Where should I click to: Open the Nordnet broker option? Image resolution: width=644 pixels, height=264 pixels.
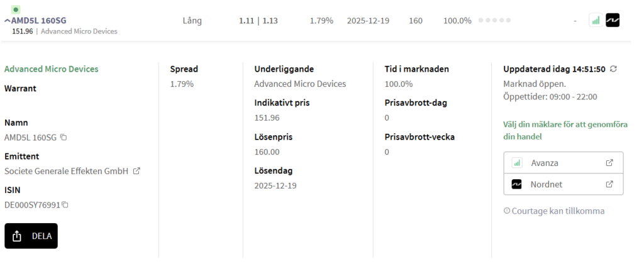click(563, 184)
